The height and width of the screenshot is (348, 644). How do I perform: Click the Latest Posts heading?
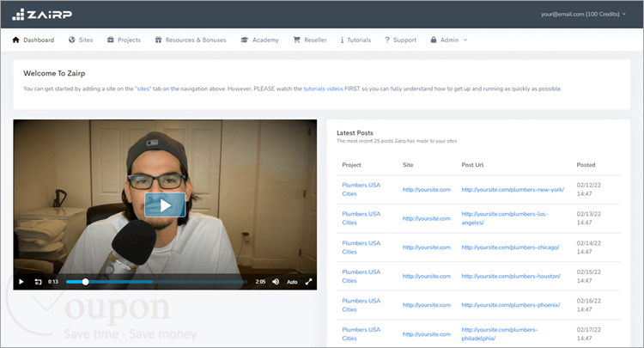355,132
